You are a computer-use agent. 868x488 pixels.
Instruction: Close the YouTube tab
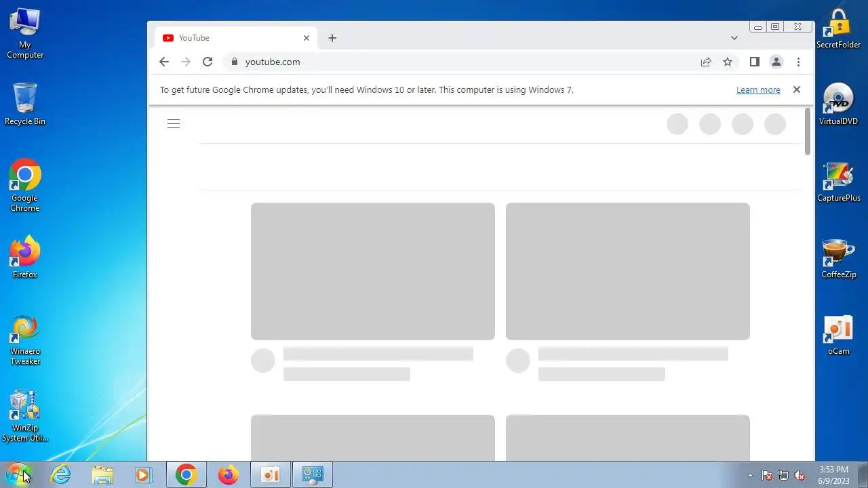307,38
